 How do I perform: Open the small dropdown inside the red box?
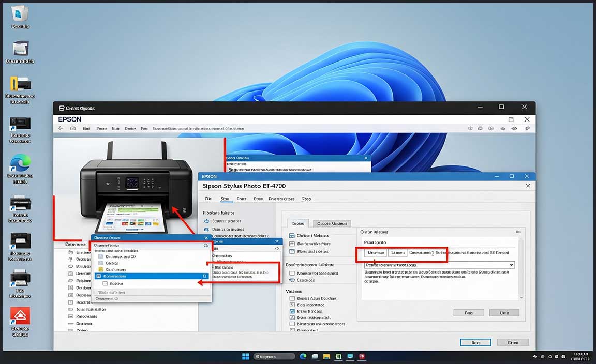pyautogui.click(x=397, y=253)
